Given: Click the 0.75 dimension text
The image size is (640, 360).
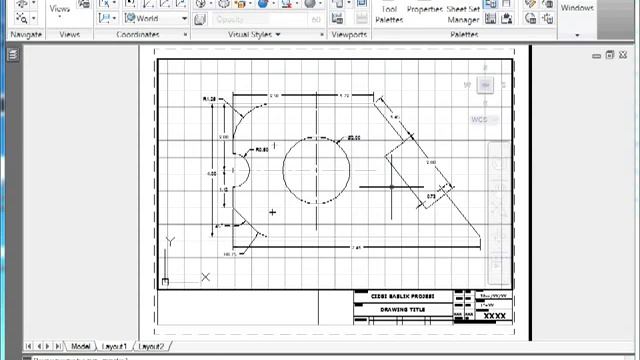Looking at the screenshot, I should [x=431, y=196].
